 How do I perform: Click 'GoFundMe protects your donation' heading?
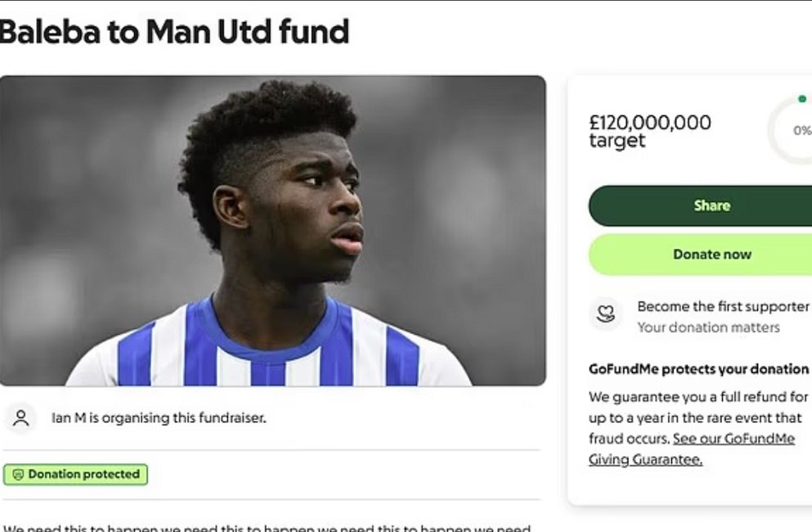tap(698, 369)
